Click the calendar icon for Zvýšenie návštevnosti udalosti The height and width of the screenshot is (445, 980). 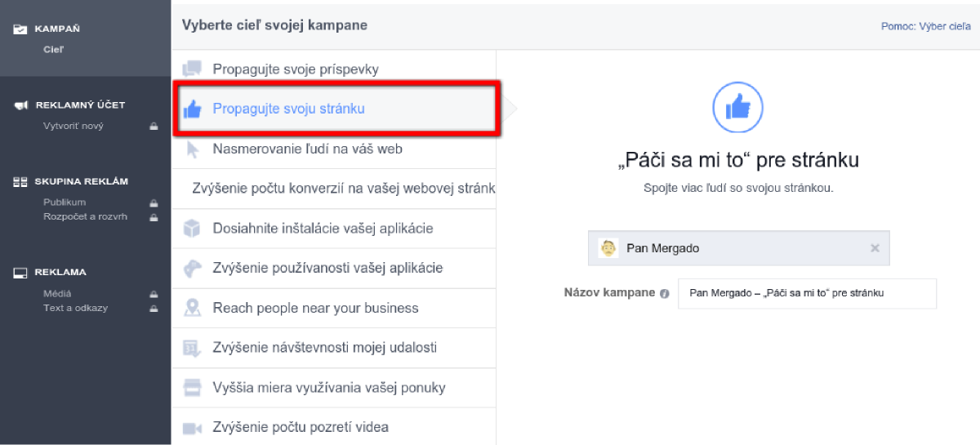[192, 348]
